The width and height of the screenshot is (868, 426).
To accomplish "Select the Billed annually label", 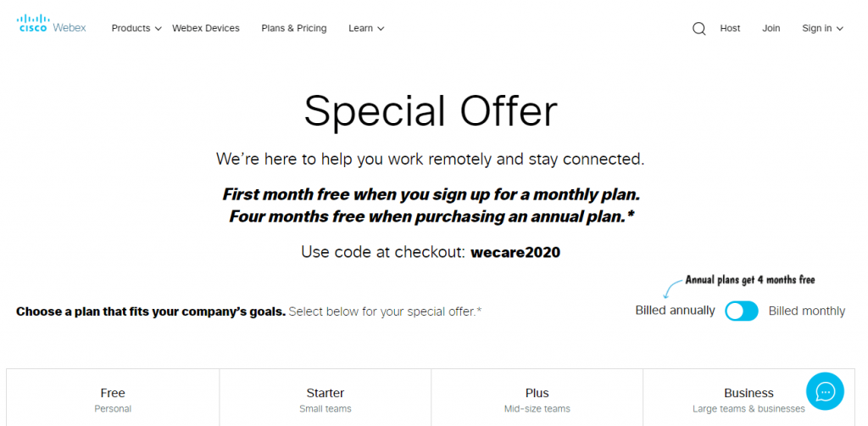I will (675, 311).
